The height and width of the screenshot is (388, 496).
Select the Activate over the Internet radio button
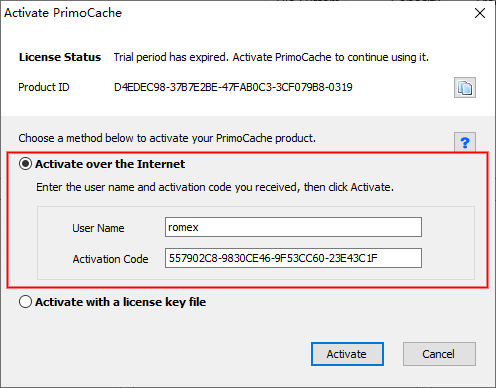[25, 164]
